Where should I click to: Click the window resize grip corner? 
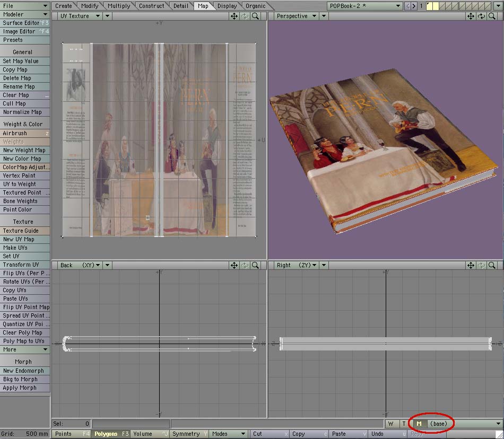[x=500, y=434]
